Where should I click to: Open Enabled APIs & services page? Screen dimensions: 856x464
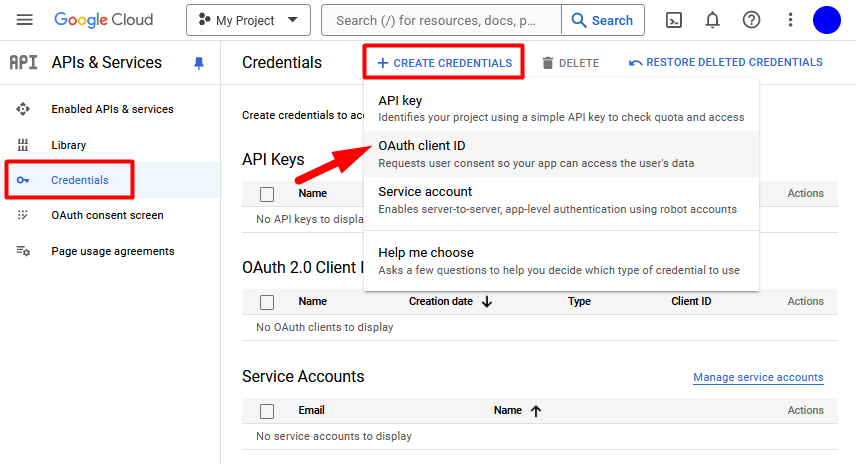point(112,109)
